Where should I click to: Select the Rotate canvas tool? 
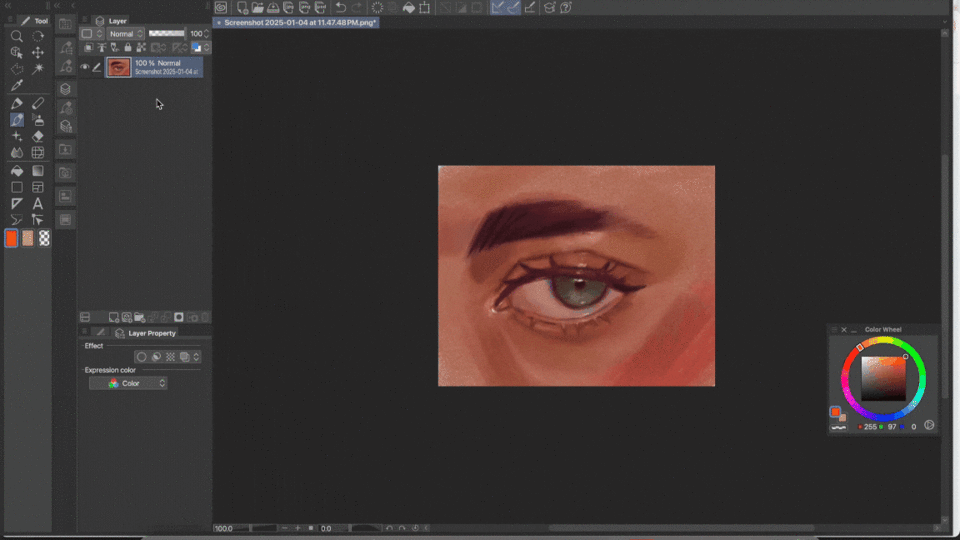point(38,37)
